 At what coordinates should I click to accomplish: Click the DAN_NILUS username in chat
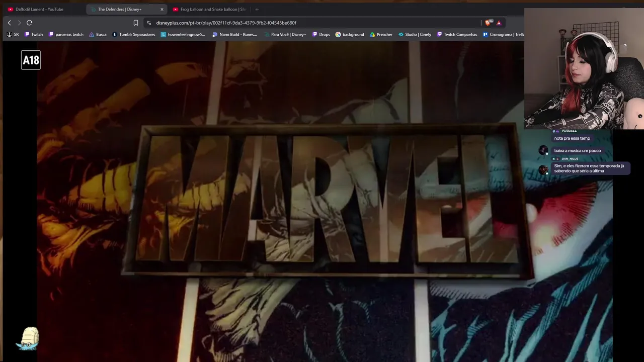pos(570,159)
